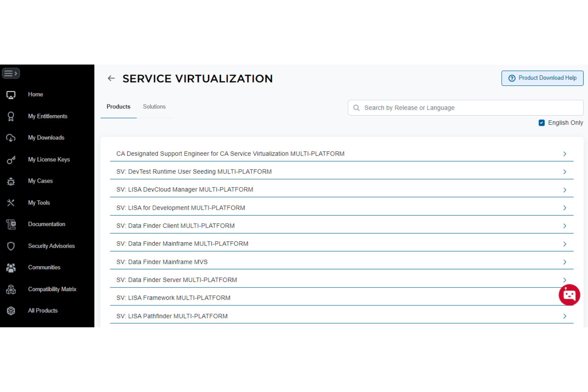Open Communities menu item
The height and width of the screenshot is (392, 588).
click(44, 268)
